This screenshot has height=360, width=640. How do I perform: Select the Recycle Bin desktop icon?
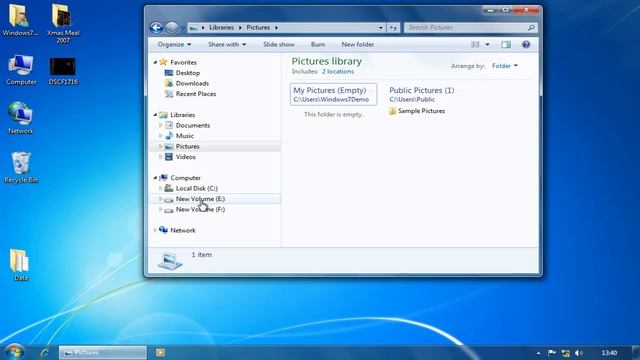[21, 168]
